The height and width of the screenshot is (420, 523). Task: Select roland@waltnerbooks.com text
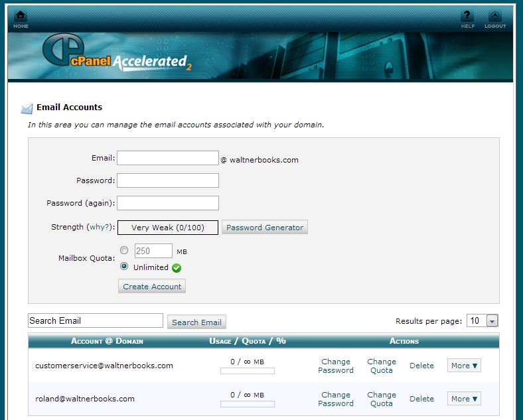coord(85,399)
